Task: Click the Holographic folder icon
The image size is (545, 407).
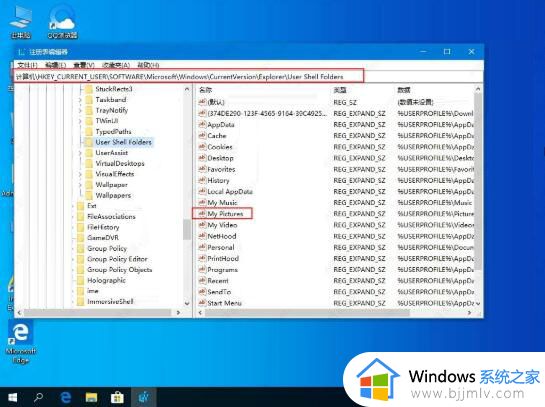Action: (x=81, y=280)
